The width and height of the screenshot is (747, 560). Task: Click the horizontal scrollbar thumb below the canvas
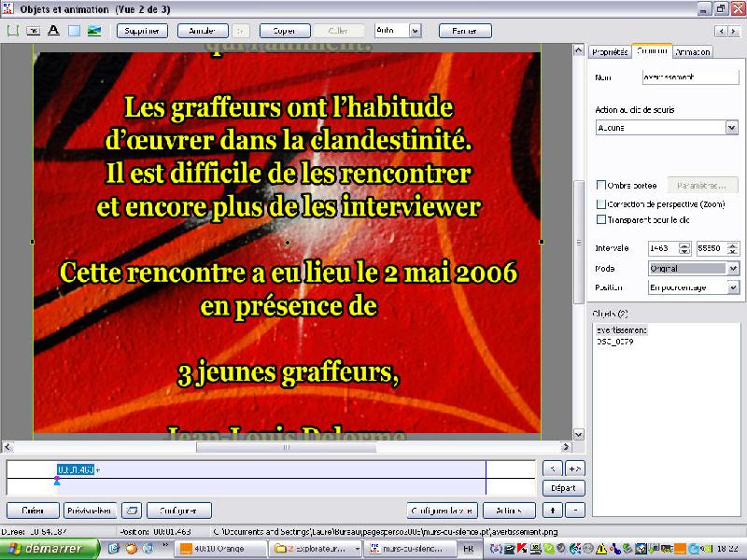point(287,447)
